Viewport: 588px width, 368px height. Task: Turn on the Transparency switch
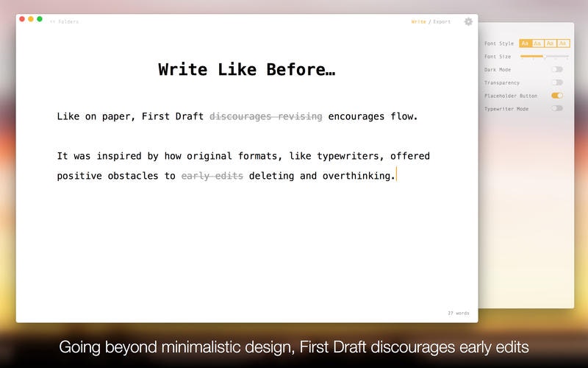557,82
